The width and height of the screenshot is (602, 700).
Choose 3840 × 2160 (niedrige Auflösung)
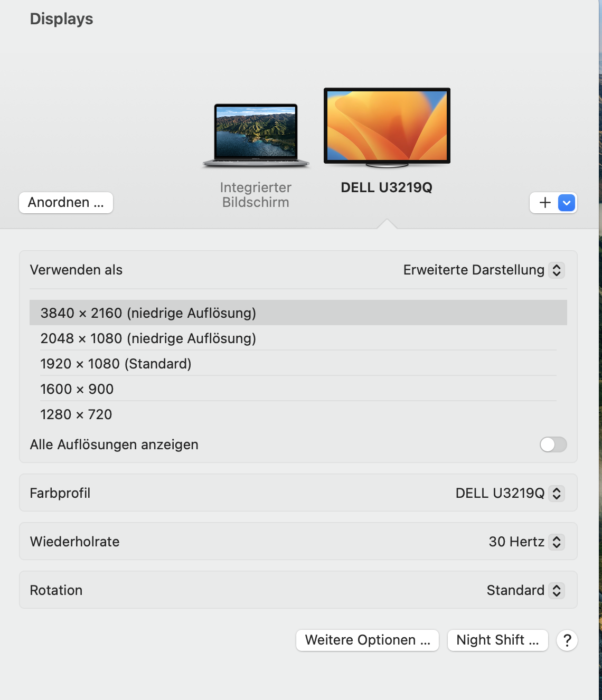(298, 313)
